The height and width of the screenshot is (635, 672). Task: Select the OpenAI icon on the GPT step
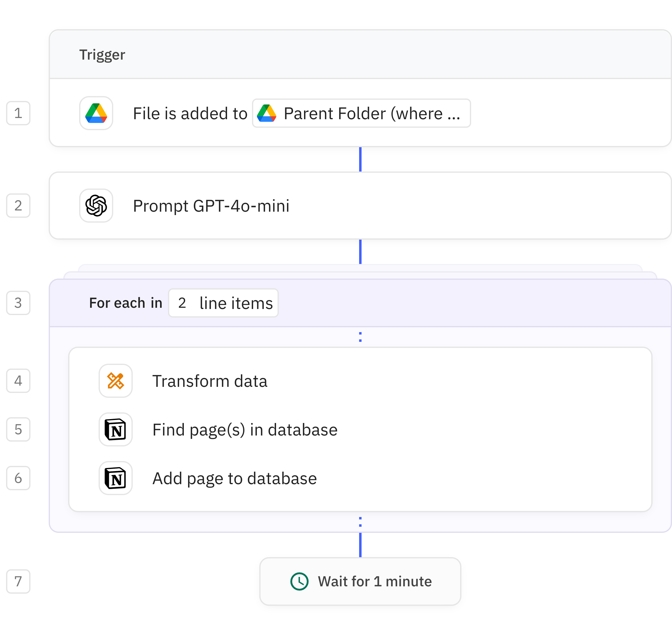(x=96, y=206)
